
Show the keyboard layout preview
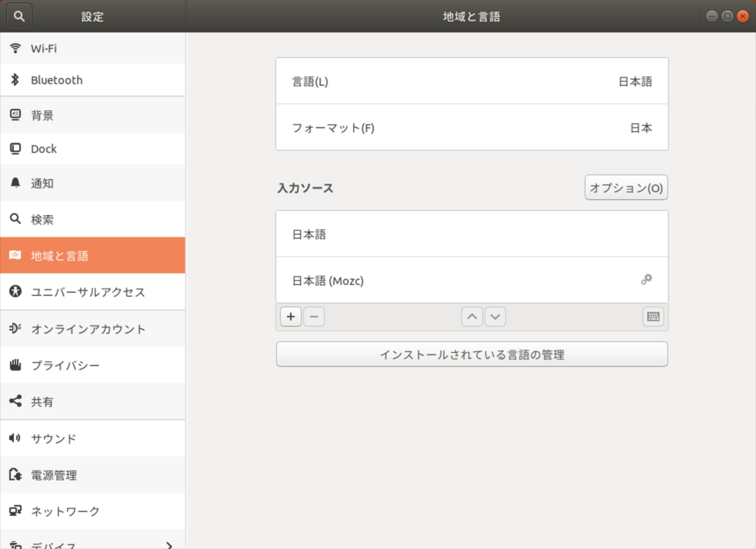tap(653, 317)
